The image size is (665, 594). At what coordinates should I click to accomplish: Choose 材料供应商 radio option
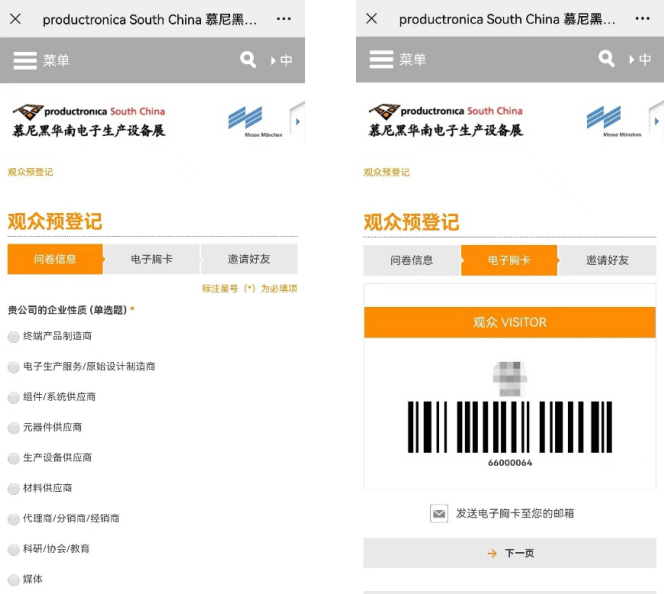pos(14,489)
